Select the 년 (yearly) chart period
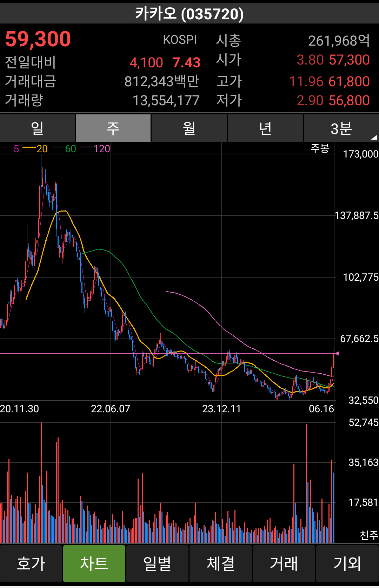 (x=265, y=128)
